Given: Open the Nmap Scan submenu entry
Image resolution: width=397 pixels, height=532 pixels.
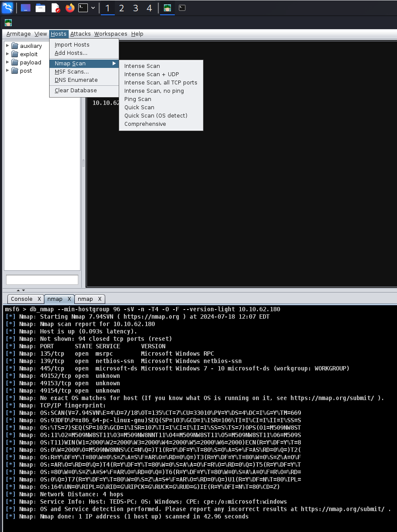Looking at the screenshot, I should pyautogui.click(x=84, y=64).
